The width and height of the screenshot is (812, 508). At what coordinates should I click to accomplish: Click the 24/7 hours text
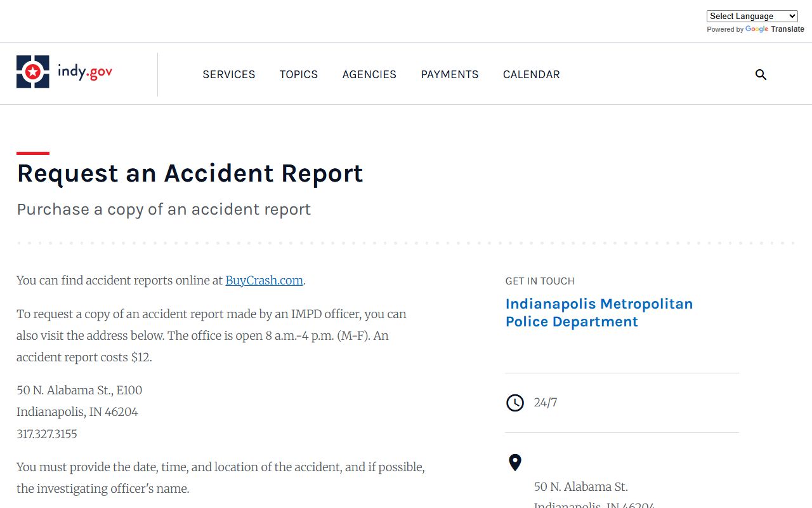point(546,403)
